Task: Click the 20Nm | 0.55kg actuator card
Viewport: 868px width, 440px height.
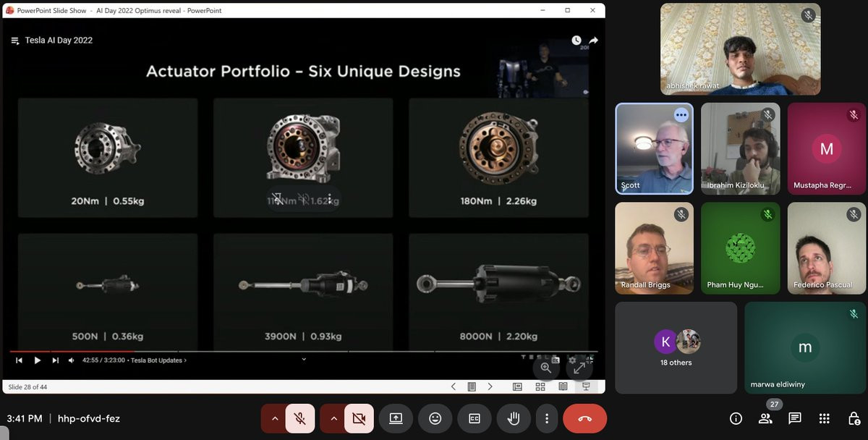Action: pos(108,158)
